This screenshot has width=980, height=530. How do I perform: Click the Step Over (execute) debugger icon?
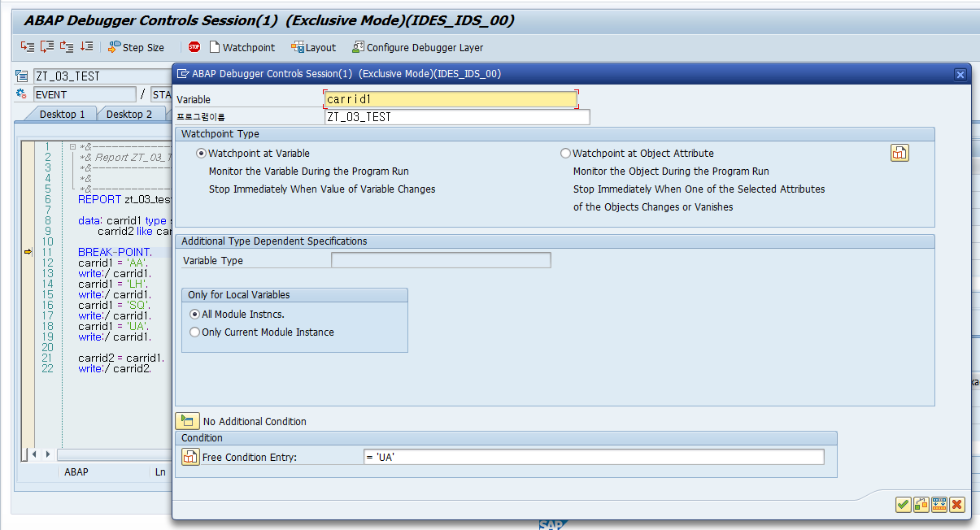click(x=47, y=47)
